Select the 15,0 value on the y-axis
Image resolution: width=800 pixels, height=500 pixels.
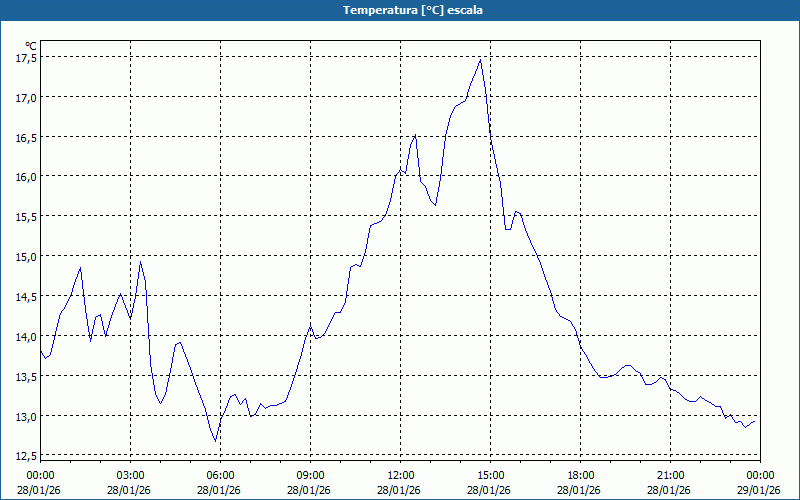25,257
